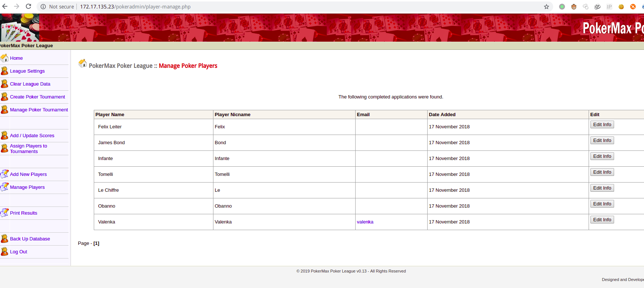Click Edit Info for Obanno
Screen dimensions: 644x288
602,204
